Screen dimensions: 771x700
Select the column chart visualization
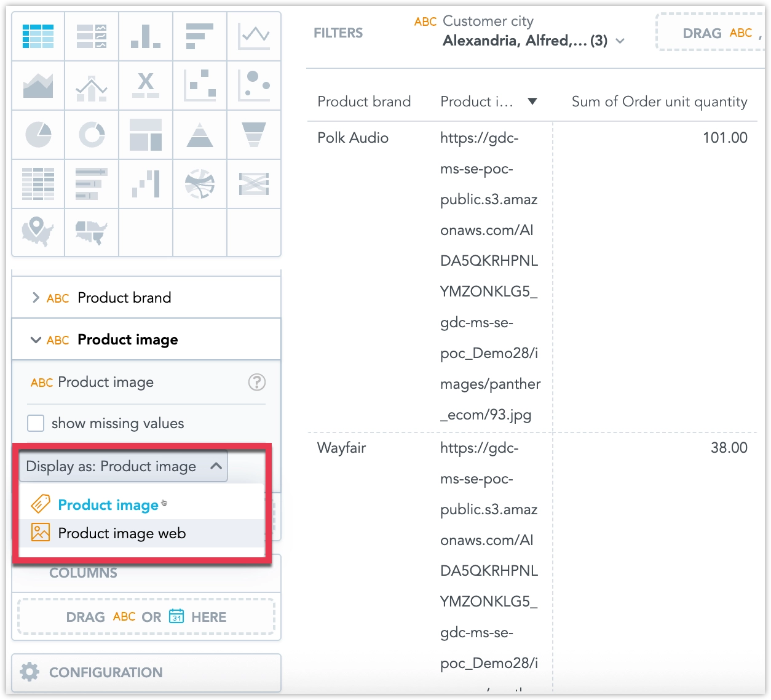click(146, 36)
